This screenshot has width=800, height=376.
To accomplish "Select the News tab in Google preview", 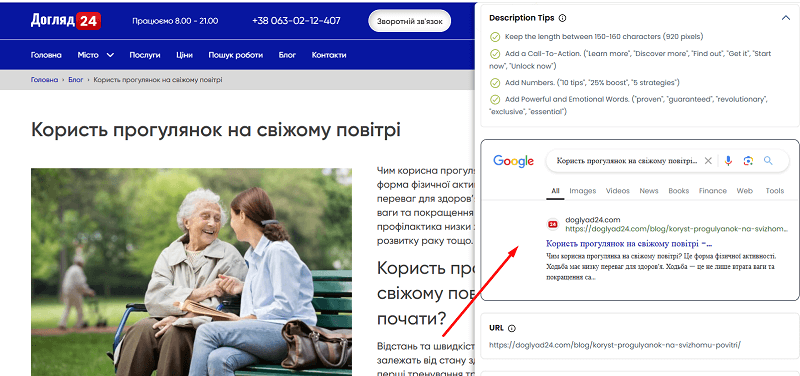I will (x=649, y=191).
